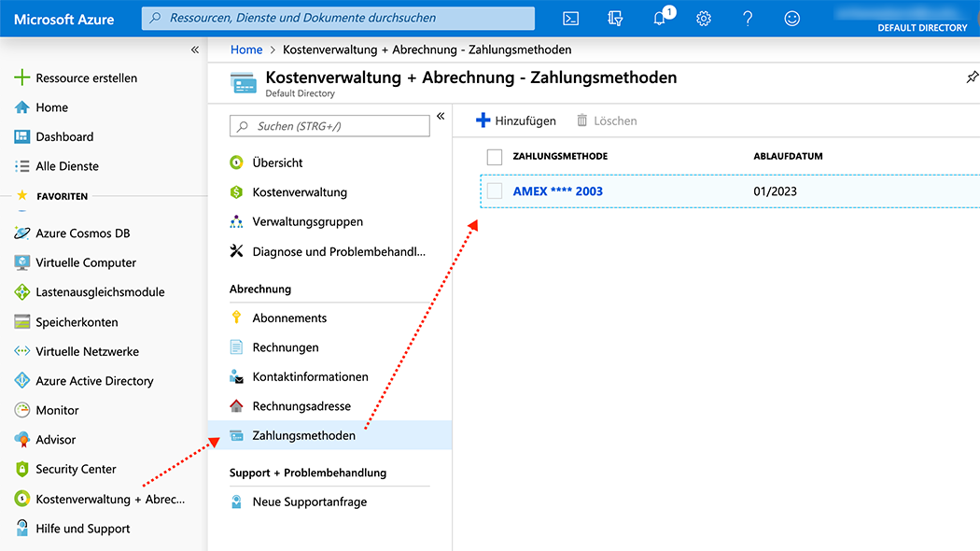The width and height of the screenshot is (980, 551).
Task: Click the expiry date 01/2023
Action: click(x=775, y=191)
